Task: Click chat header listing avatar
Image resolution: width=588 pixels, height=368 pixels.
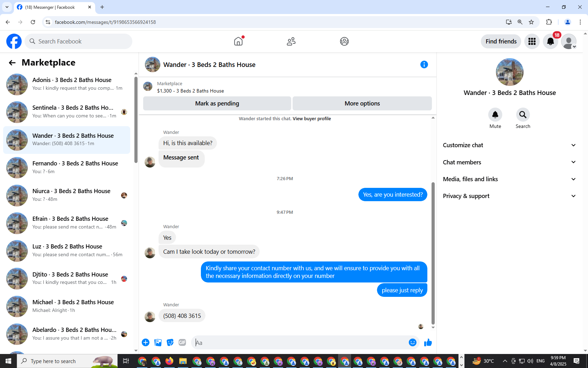Action: (x=153, y=64)
